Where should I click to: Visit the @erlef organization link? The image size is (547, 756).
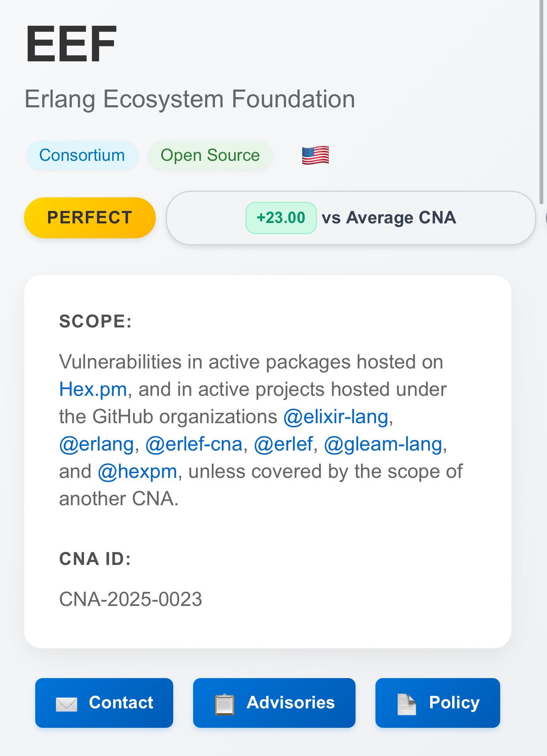pyautogui.click(x=283, y=444)
